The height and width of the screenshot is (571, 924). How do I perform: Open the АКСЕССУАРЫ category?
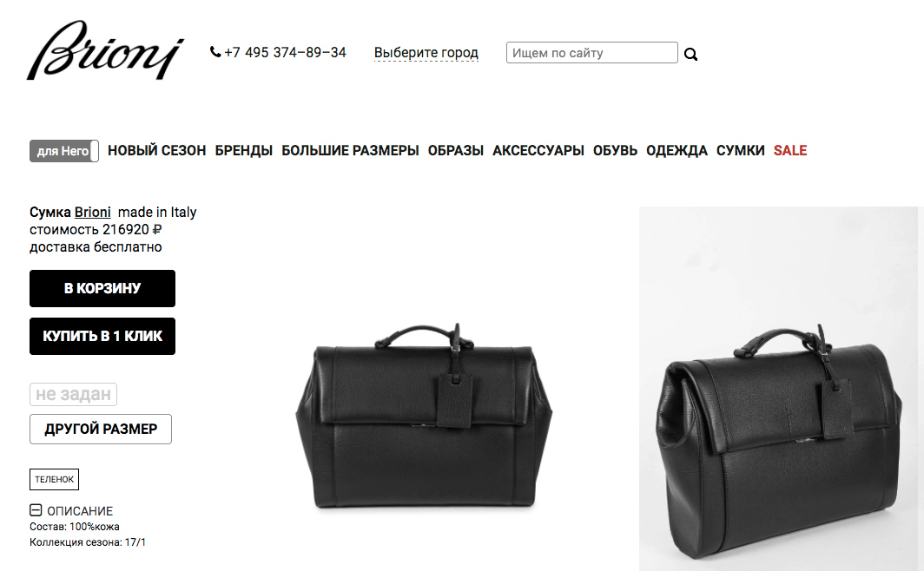click(538, 151)
